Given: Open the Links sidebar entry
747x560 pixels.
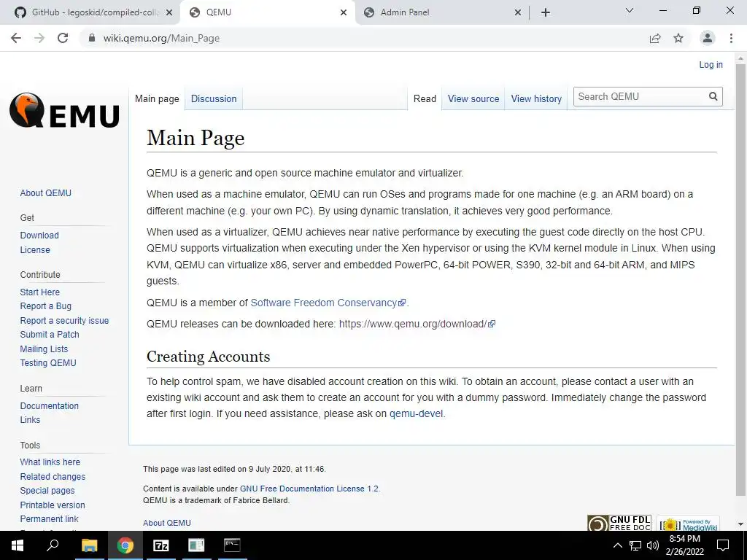Looking at the screenshot, I should tap(30, 419).
